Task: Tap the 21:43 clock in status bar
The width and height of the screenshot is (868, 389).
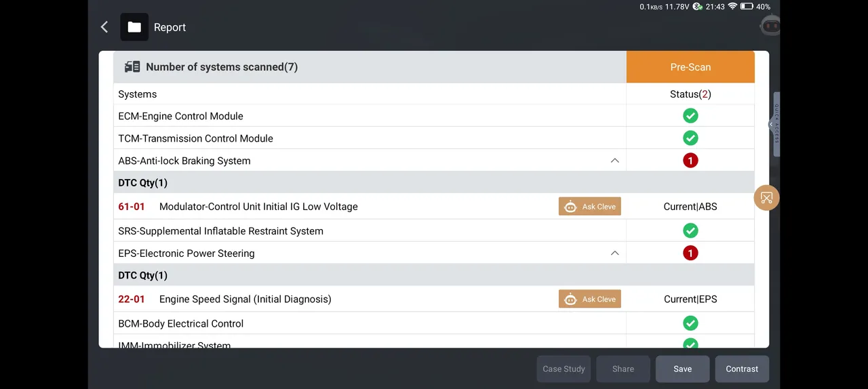Action: pos(715,7)
